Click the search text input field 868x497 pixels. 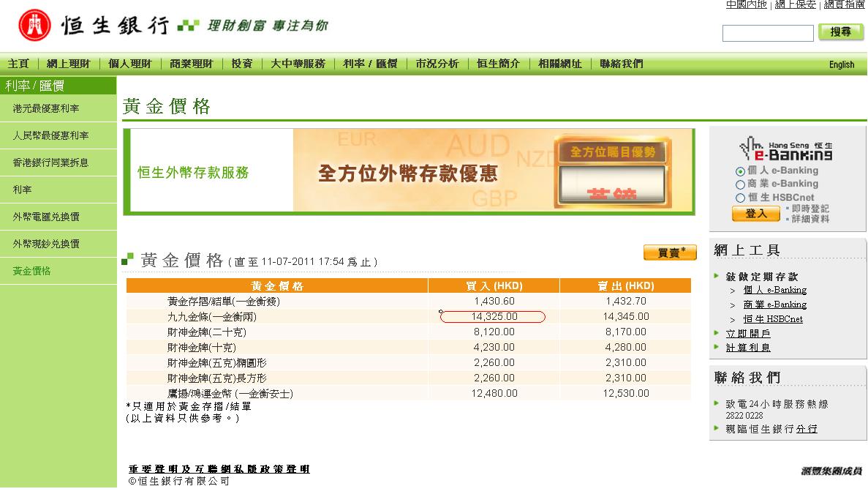click(767, 34)
